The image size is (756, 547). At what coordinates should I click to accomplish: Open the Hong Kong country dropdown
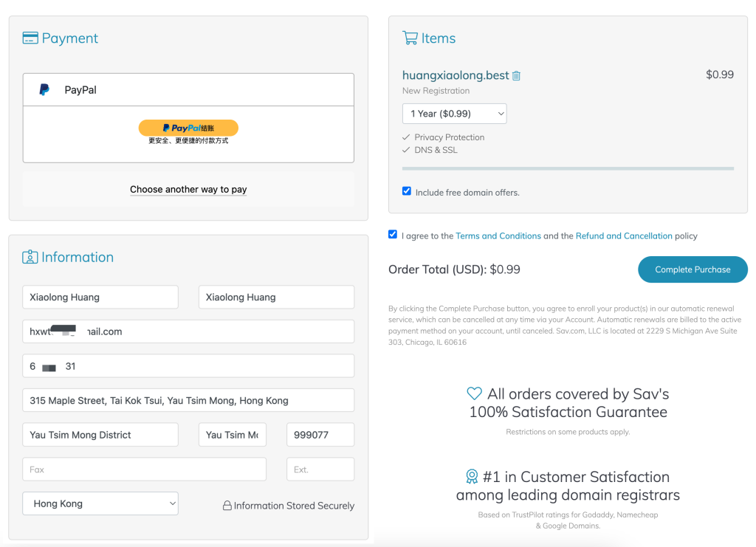click(x=100, y=503)
